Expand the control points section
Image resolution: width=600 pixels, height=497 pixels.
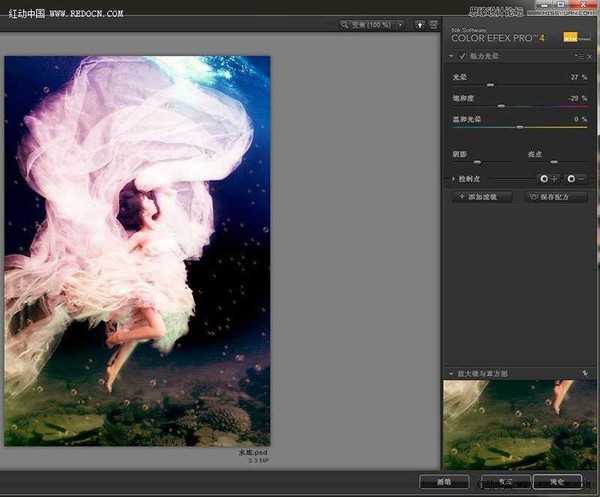(x=453, y=179)
